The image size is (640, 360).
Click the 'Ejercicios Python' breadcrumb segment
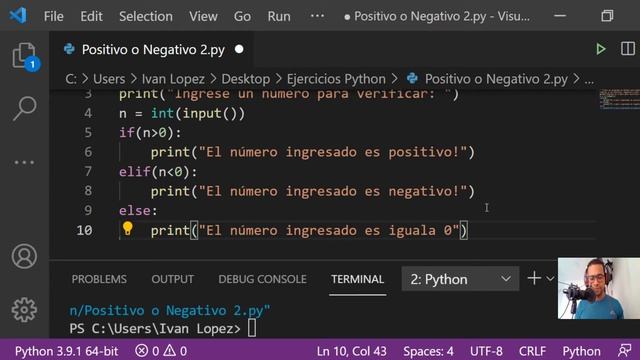point(336,79)
